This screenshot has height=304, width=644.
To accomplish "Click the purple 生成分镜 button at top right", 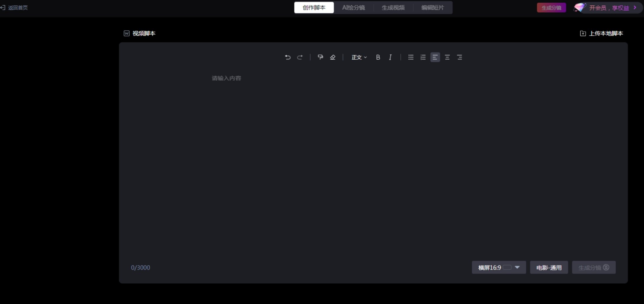I will tap(551, 7).
